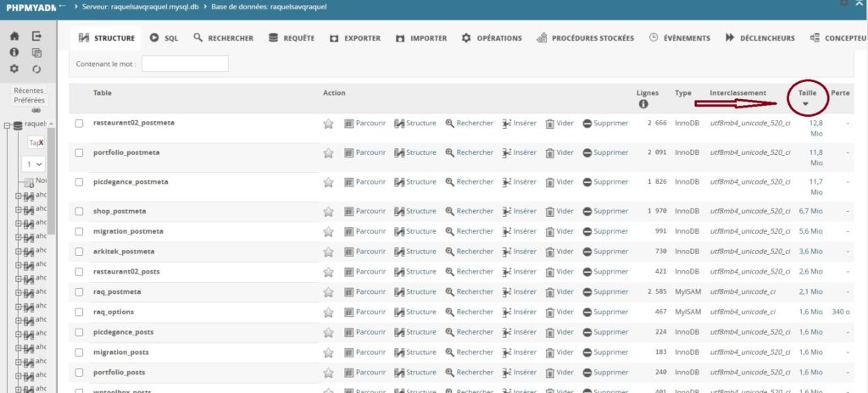Image resolution: width=868 pixels, height=393 pixels.
Task: Tick the shop_postmeta row checkbox
Action: coord(79,212)
